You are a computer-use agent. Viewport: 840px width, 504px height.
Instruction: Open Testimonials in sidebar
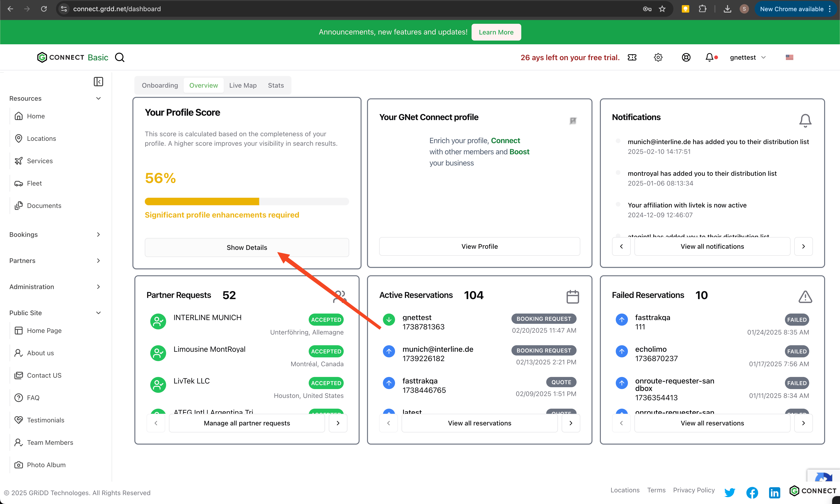[45, 420]
